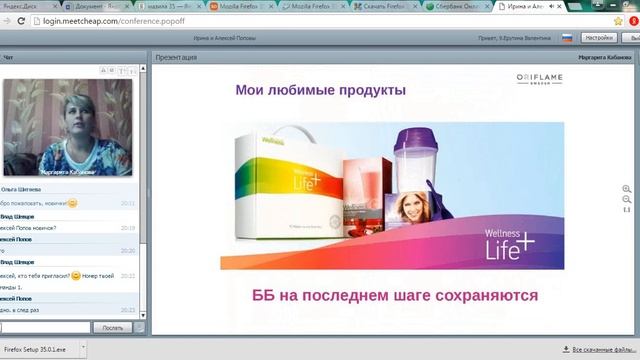Click Маргарита Кабанова's webcam video

coord(68,127)
